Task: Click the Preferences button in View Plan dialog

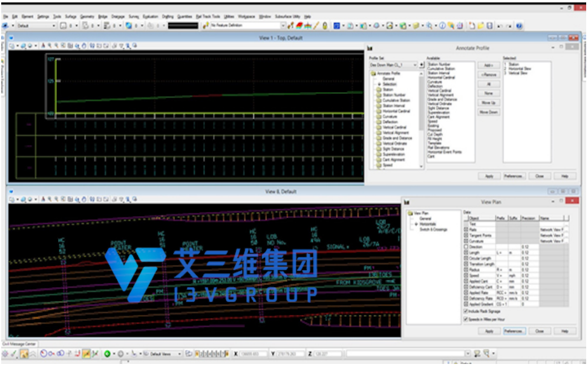Action: 514,331
